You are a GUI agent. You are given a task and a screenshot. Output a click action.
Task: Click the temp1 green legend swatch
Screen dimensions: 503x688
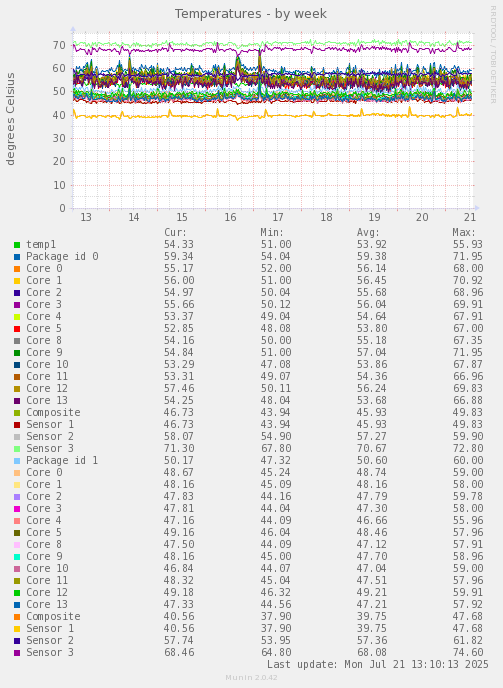click(17, 245)
